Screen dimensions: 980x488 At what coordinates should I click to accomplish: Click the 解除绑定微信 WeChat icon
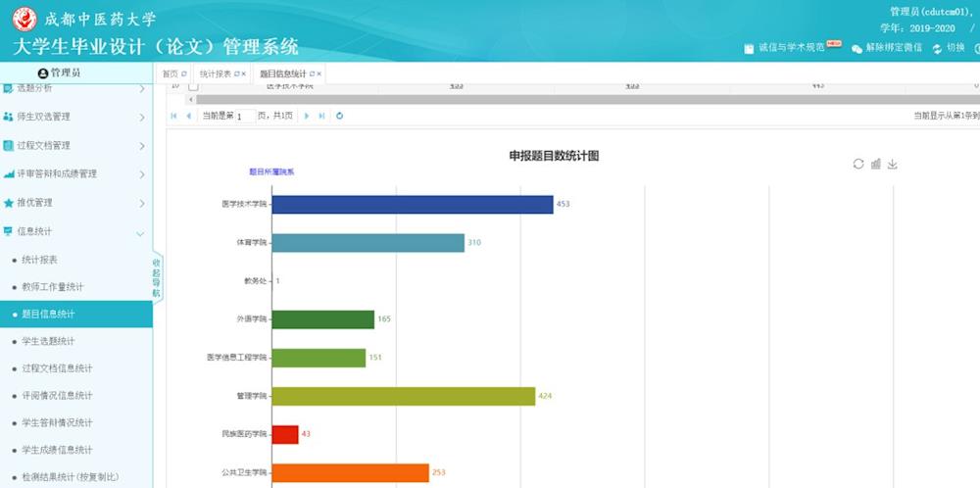(857, 48)
